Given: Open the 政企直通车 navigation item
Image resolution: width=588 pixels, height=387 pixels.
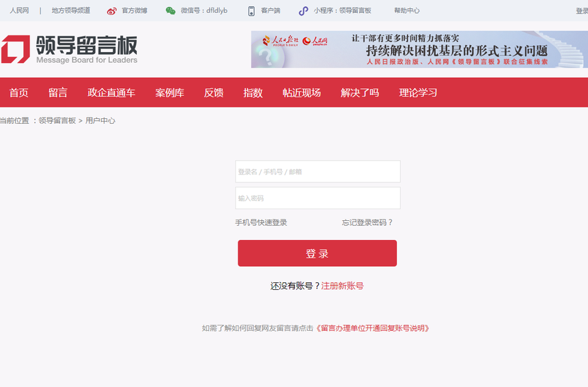Looking at the screenshot, I should pyautogui.click(x=111, y=93).
